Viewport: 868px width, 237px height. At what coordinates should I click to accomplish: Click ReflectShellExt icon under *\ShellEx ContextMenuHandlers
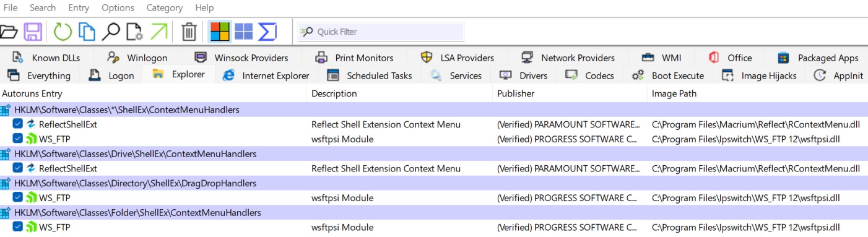pyautogui.click(x=30, y=124)
